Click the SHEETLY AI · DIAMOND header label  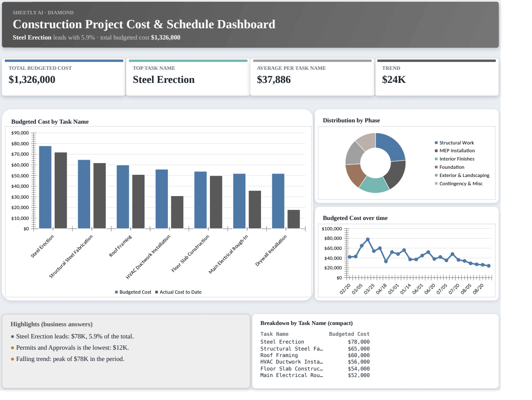tap(43, 13)
